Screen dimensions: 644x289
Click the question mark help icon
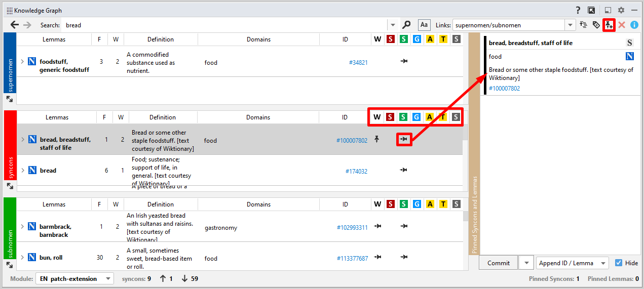point(578,10)
